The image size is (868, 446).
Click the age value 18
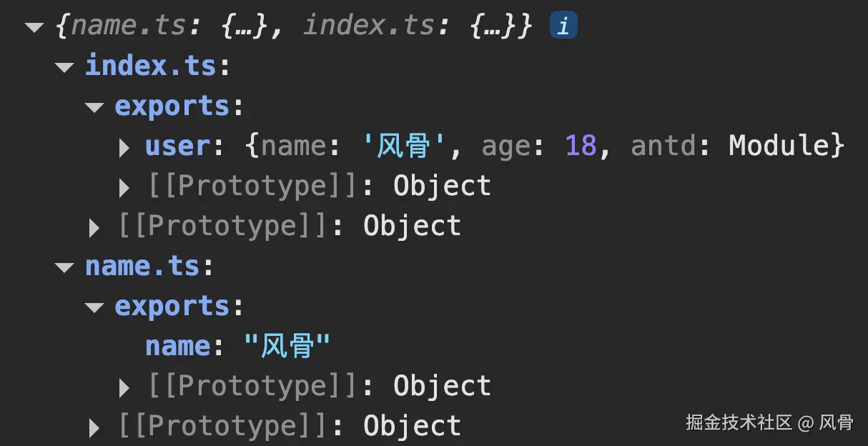tap(581, 147)
